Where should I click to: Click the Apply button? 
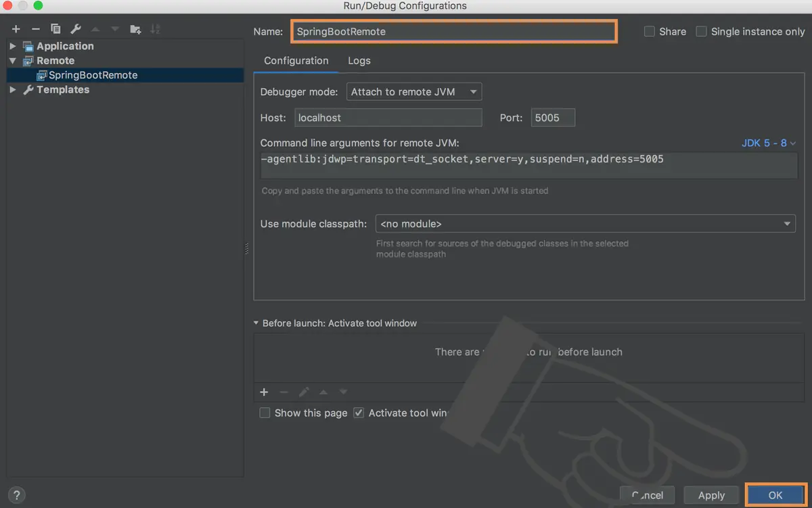(x=711, y=495)
